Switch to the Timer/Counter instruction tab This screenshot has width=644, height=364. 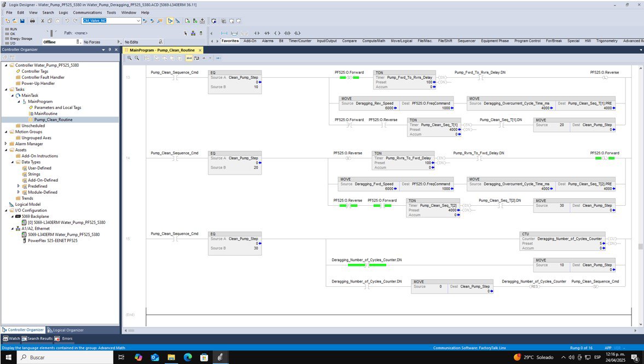[300, 41]
